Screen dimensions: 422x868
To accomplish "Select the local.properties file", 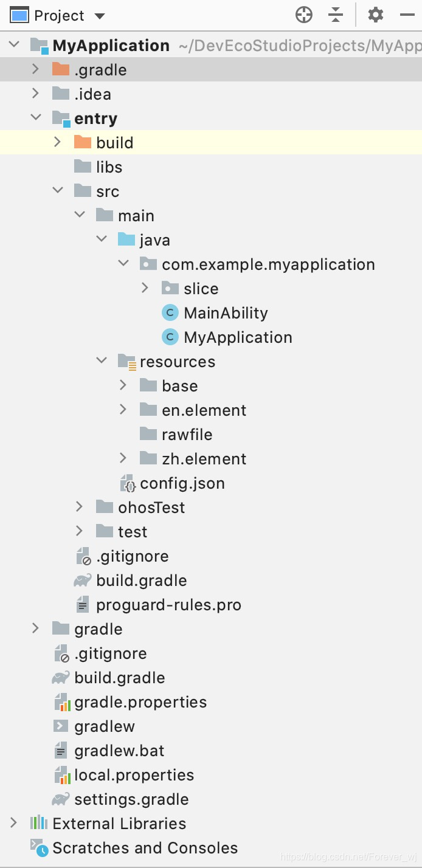I will (134, 775).
